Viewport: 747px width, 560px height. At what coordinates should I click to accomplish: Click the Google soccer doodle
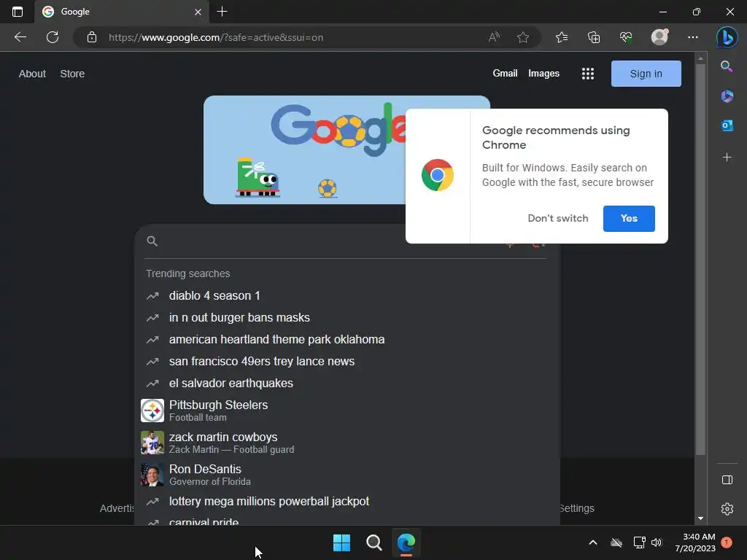pos(305,149)
